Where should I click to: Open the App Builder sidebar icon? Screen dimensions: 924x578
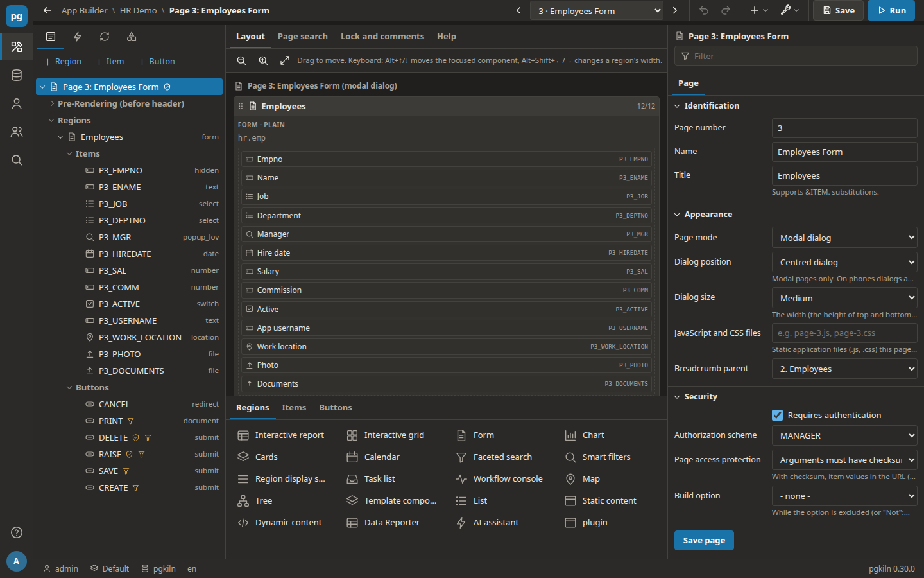(17, 47)
